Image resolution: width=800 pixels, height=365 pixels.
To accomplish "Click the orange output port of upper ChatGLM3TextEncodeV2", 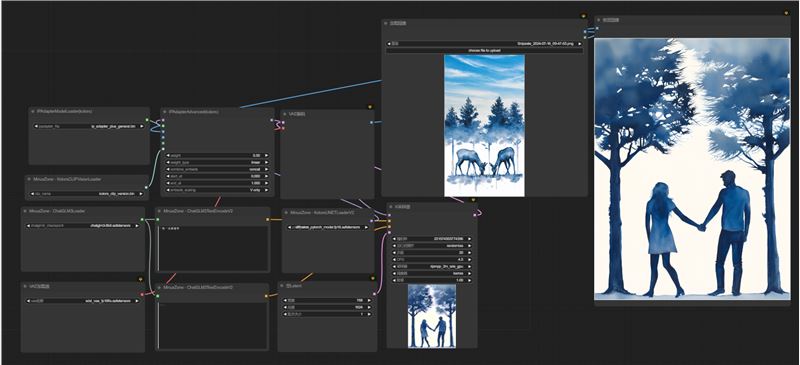I will (x=268, y=220).
